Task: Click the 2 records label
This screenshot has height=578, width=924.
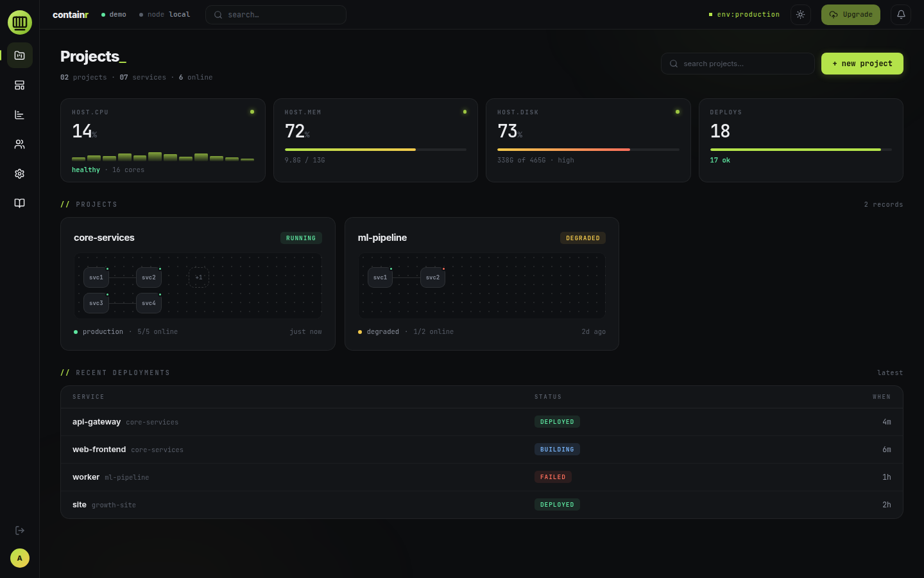Action: pyautogui.click(x=884, y=204)
